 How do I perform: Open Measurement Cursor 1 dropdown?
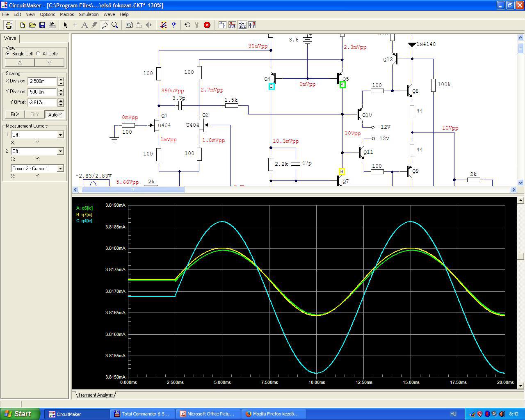pyautogui.click(x=60, y=135)
